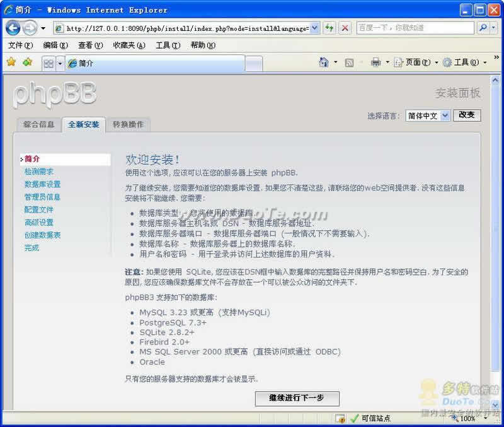
Task: Open the 帮助(H) menu
Action: [203, 45]
